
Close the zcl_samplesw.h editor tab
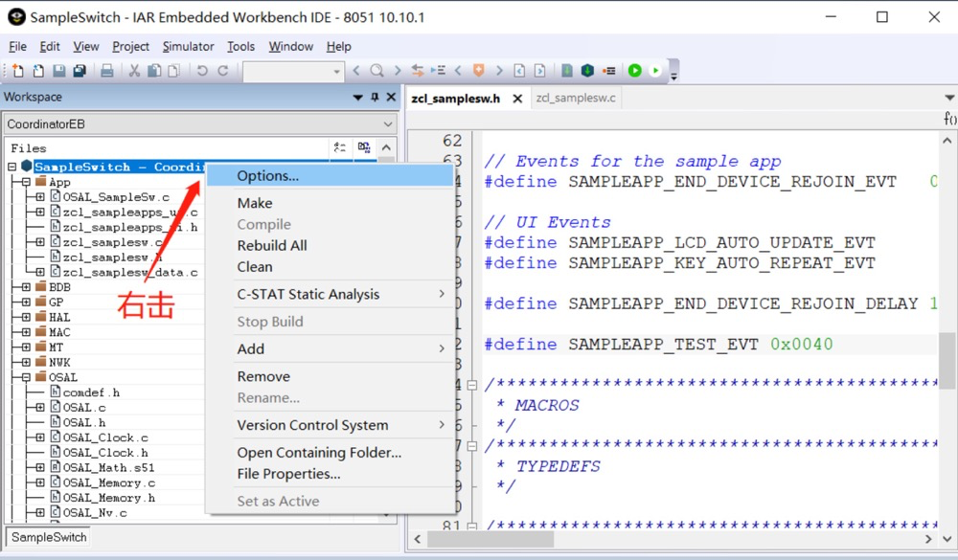[x=517, y=99]
